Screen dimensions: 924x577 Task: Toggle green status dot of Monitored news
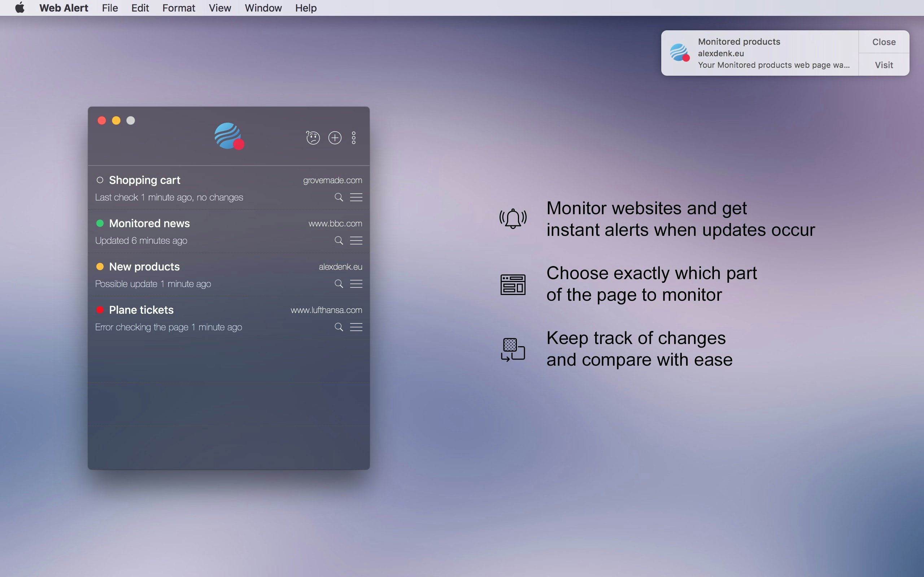tap(100, 223)
